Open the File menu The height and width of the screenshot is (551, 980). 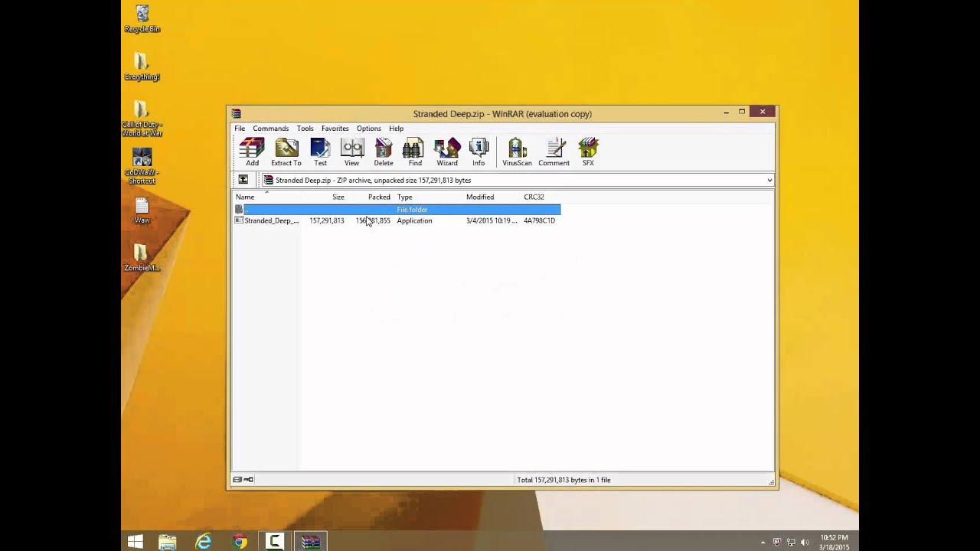pos(240,129)
